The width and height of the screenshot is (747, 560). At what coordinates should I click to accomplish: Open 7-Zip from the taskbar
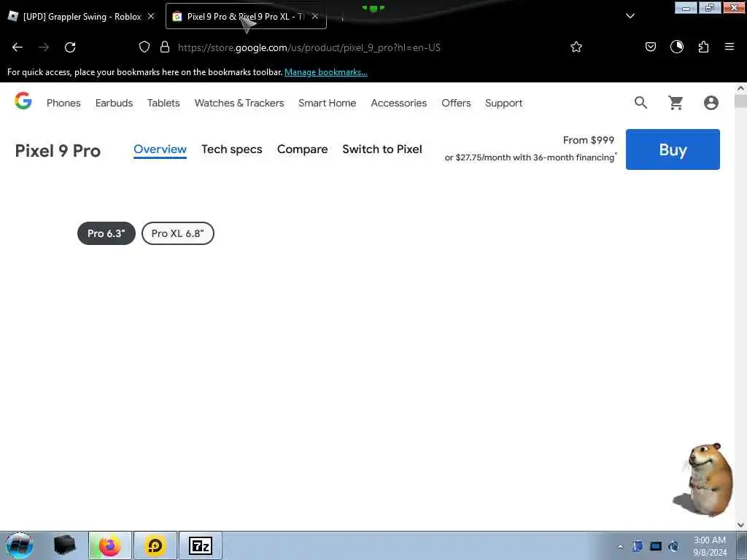[201, 545]
